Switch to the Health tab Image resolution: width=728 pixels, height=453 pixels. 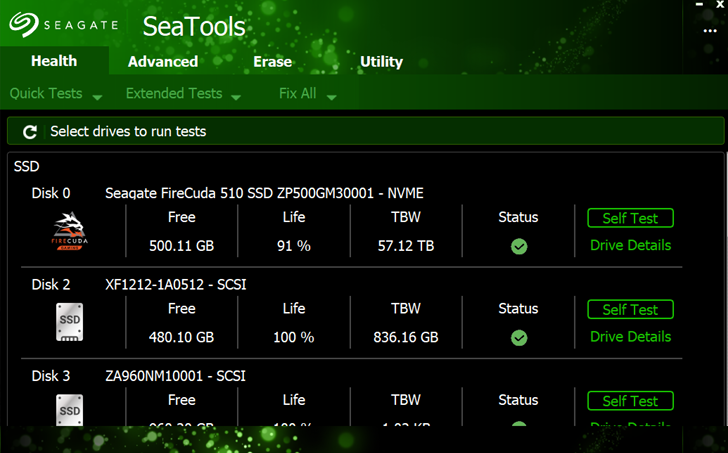click(54, 61)
